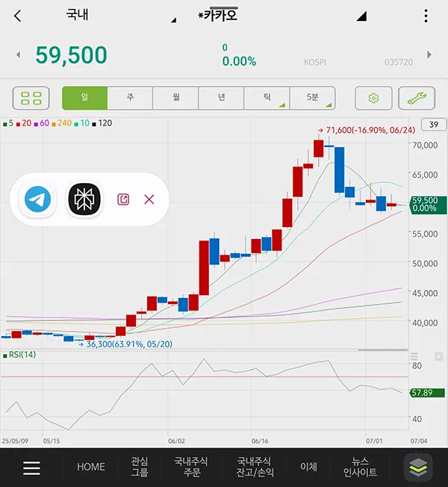Image resolution: width=448 pixels, height=487 pixels.
Task: Tap the back arrow icon
Action: click(18, 16)
